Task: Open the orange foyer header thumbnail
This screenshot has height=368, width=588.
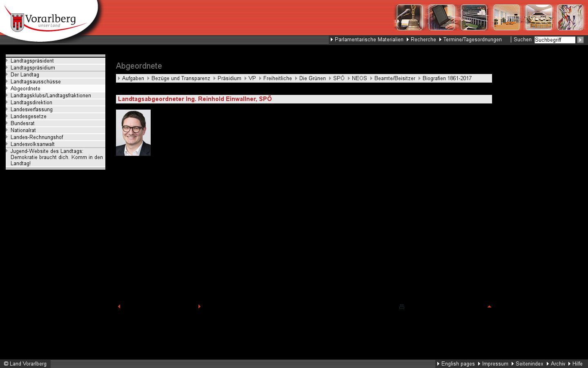Action: coord(506,17)
